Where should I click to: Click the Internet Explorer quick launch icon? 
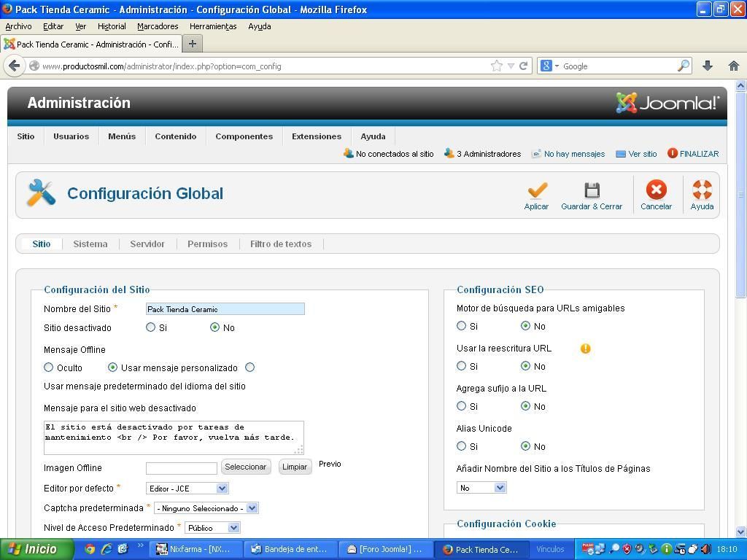pos(107,549)
